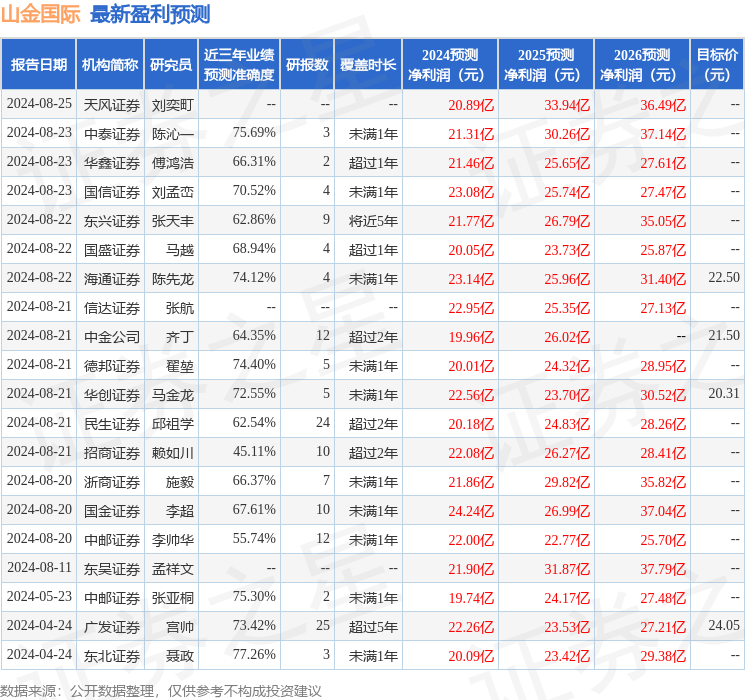
Task: Click coverage duration 将近5年
Action: click(373, 221)
